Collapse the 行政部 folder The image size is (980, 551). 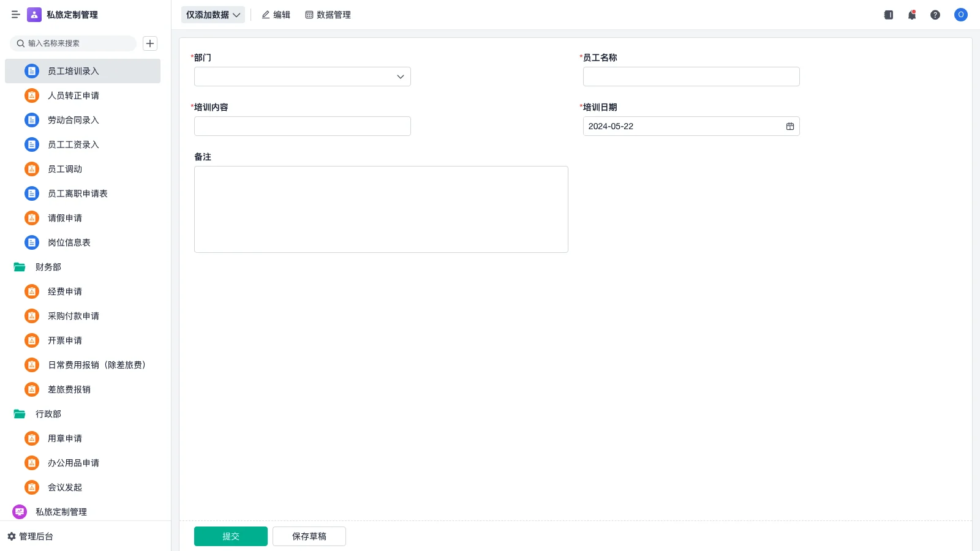click(x=20, y=414)
